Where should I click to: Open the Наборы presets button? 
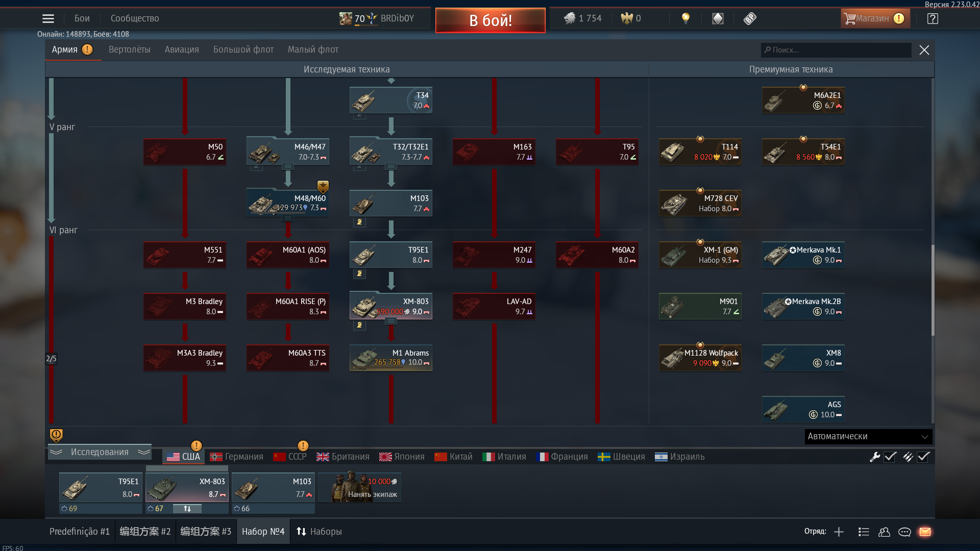(320, 532)
